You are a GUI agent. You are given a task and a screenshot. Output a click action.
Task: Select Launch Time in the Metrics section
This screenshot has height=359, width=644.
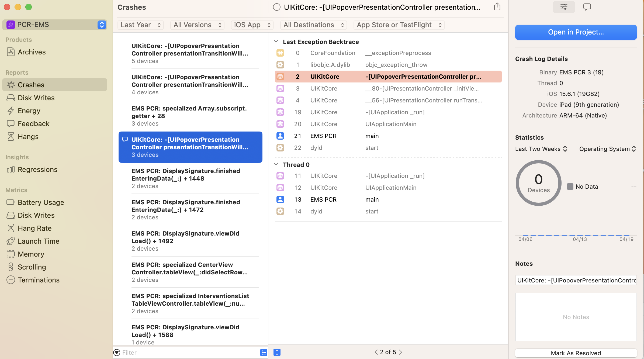[x=39, y=241]
